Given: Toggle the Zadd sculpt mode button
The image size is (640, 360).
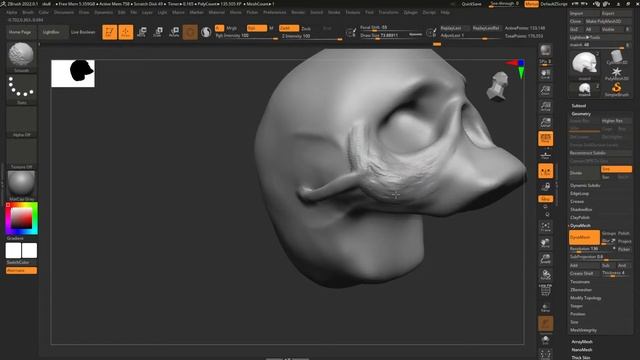Looking at the screenshot, I should (289, 28).
